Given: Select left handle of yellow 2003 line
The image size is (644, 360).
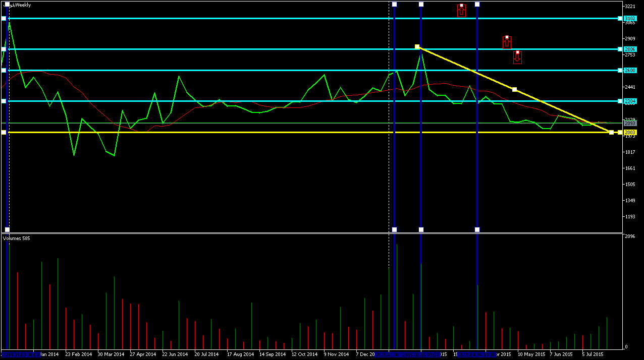Looking at the screenshot, I should pos(4,133).
